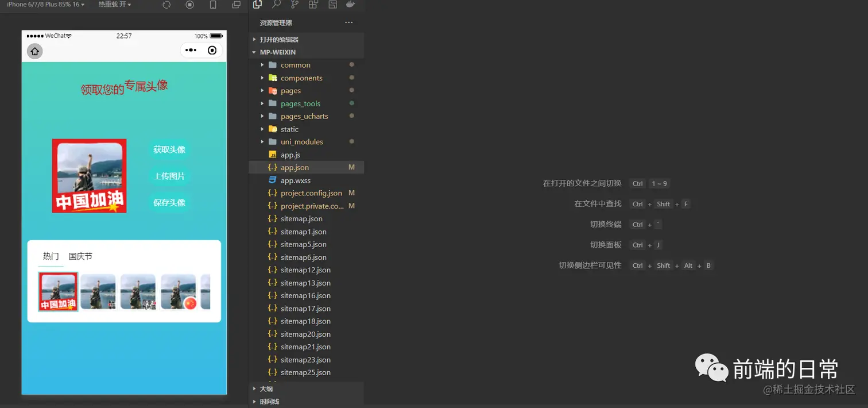This screenshot has width=868, height=408.
Task: Open the sitemap.json file
Action: click(x=307, y=219)
